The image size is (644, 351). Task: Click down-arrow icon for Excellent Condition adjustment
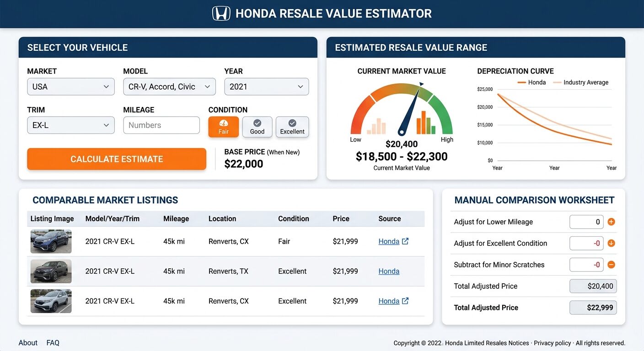pos(611,243)
